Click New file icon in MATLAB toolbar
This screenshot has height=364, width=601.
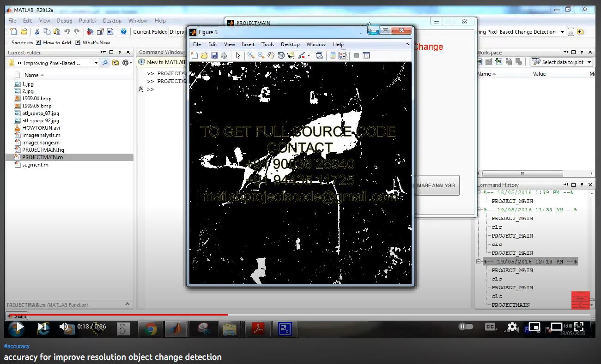pos(14,32)
